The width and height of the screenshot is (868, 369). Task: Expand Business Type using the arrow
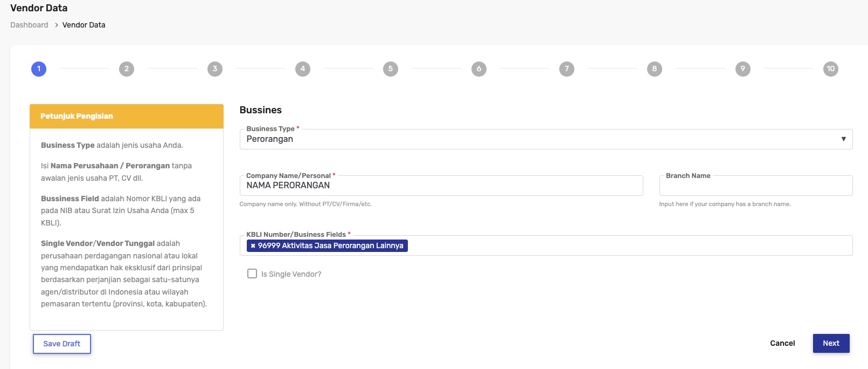click(x=843, y=139)
